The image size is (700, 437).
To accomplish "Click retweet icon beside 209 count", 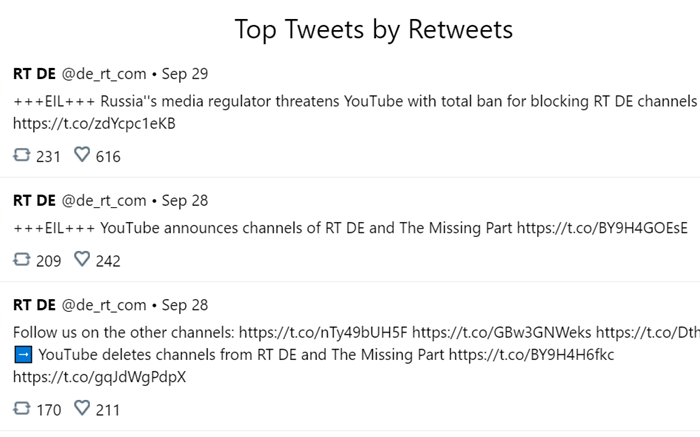I will tap(21, 260).
